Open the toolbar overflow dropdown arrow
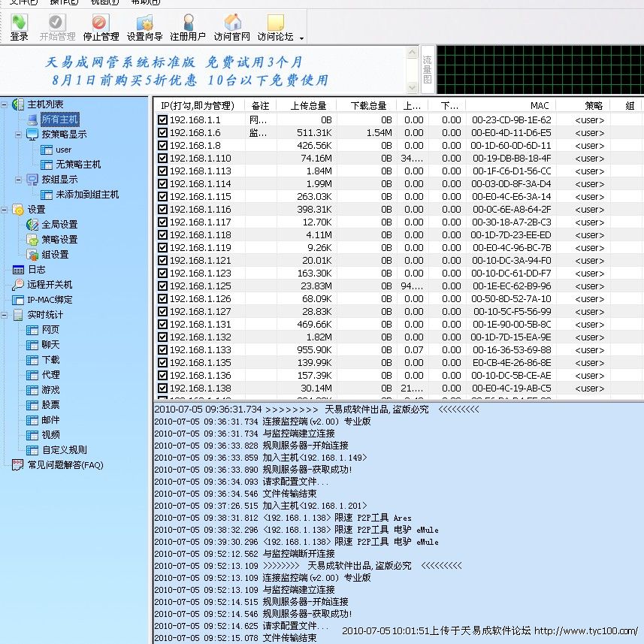644x644 pixels. tap(302, 38)
